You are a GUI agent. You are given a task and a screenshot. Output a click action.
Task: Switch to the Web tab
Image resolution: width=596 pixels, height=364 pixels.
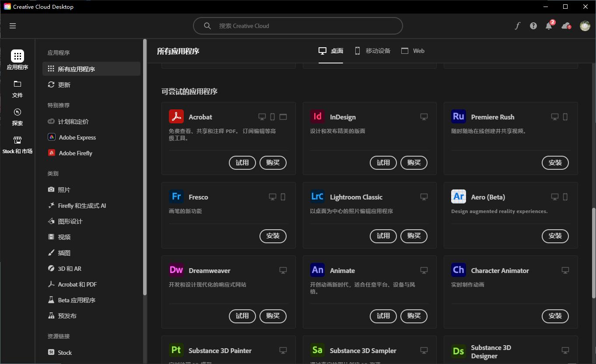[x=413, y=51]
